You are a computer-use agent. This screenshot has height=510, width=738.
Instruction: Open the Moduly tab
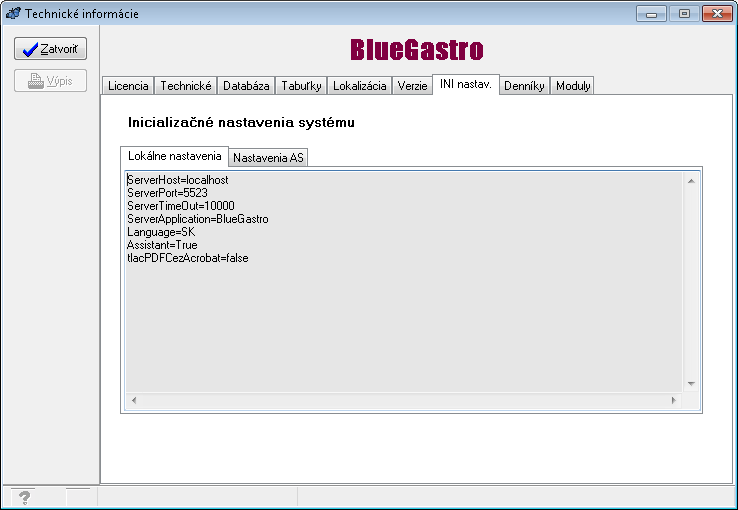(x=573, y=86)
